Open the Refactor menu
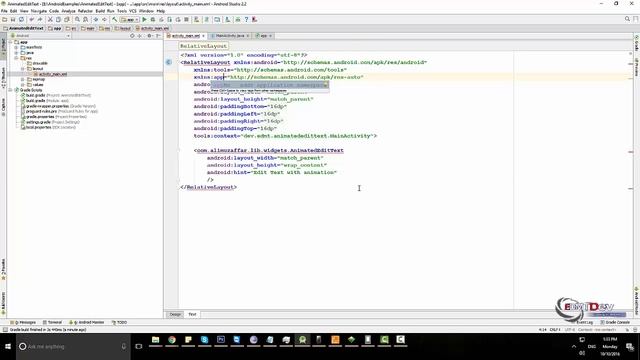This screenshot has width=640, height=360. 85,11
